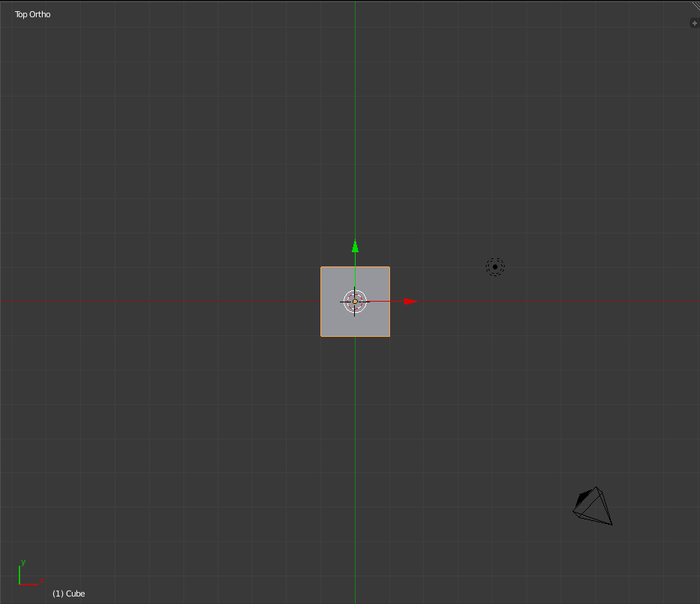Click the Top Ortho view label

coord(33,14)
